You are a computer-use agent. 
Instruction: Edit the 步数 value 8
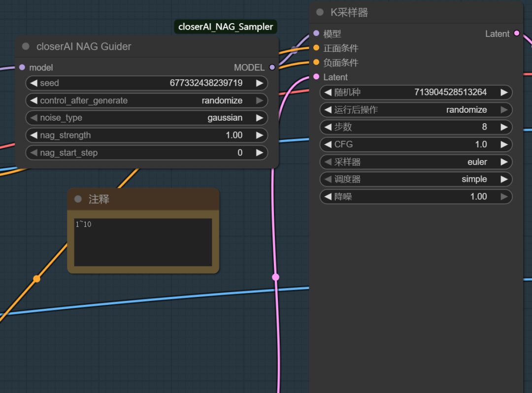485,127
